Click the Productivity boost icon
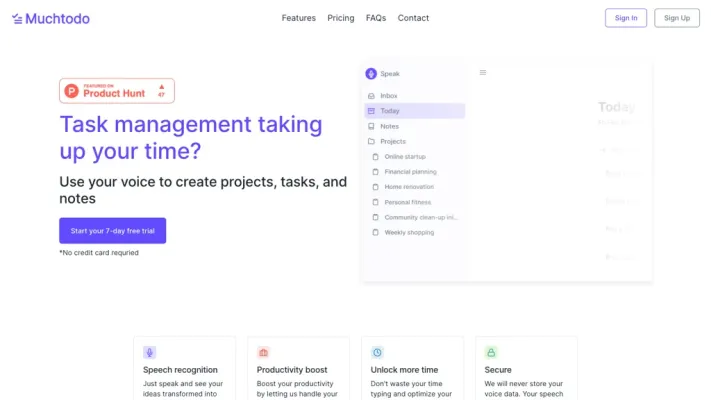The width and height of the screenshot is (711, 400). [263, 352]
